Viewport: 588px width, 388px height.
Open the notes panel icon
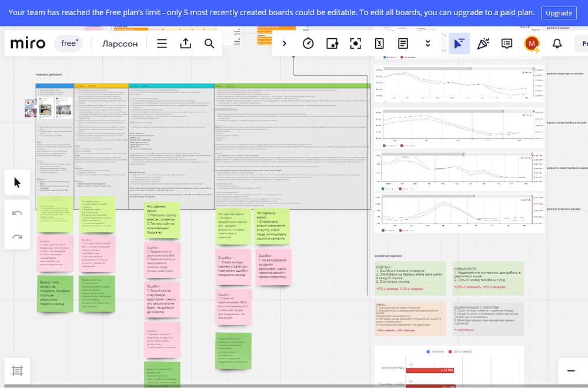pyautogui.click(x=403, y=44)
